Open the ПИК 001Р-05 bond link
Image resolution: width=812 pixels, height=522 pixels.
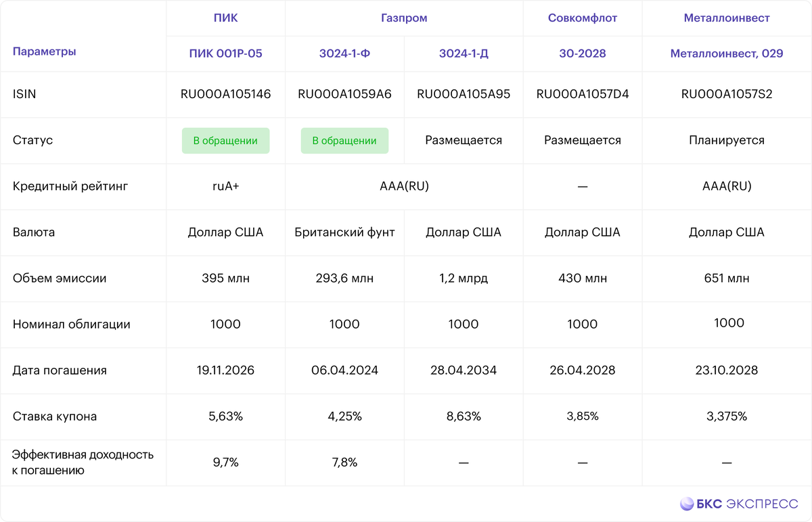pyautogui.click(x=225, y=53)
